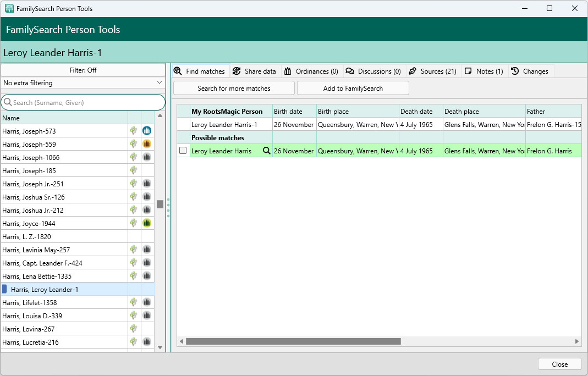Click My RootsMagic Person column header
Screen dimensions: 588x376
(x=232, y=112)
